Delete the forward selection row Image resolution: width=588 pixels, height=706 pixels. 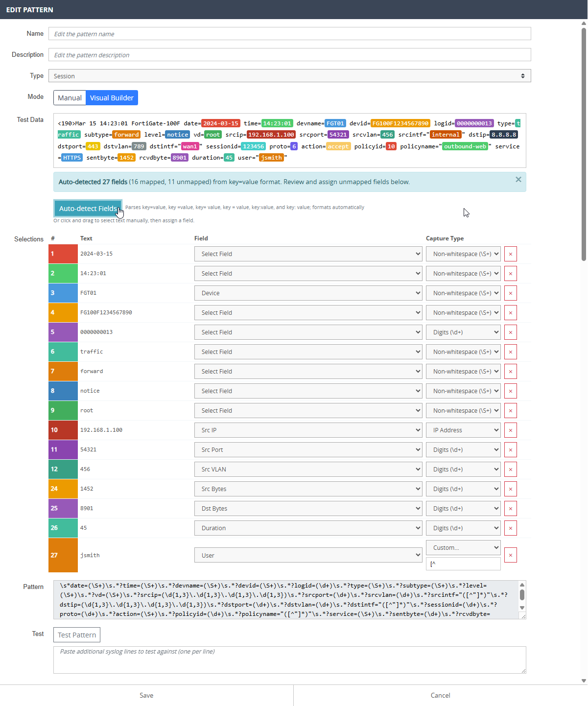pos(511,372)
